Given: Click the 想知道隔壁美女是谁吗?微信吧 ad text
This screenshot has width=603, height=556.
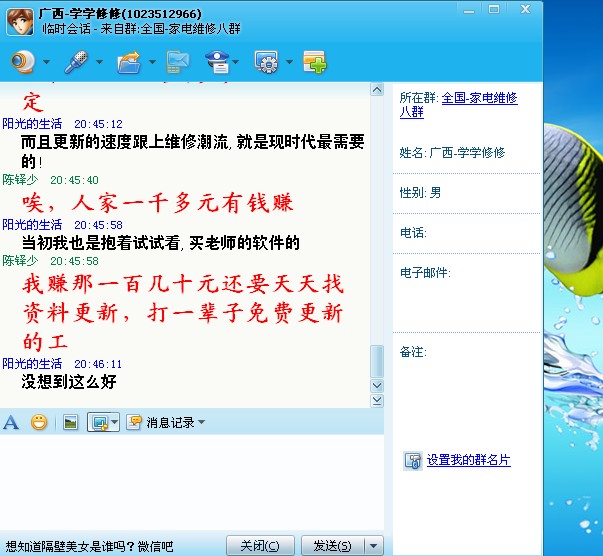Looking at the screenshot, I should tap(89, 546).
